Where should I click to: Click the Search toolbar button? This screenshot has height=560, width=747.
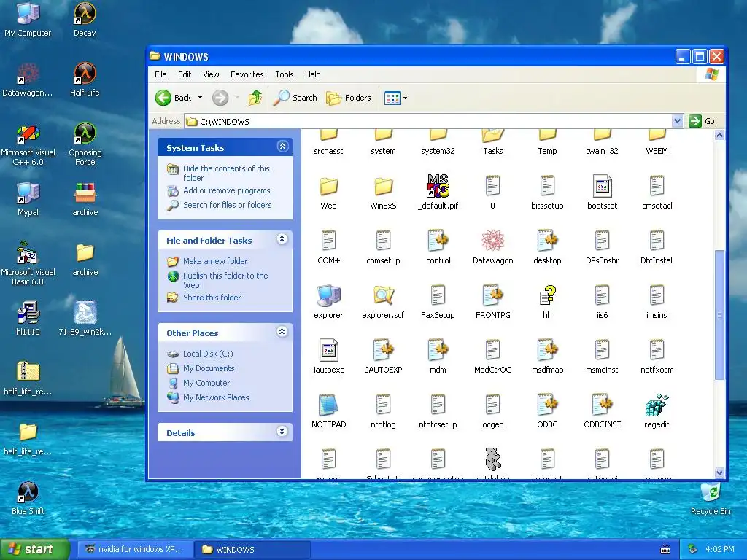[x=295, y=98]
